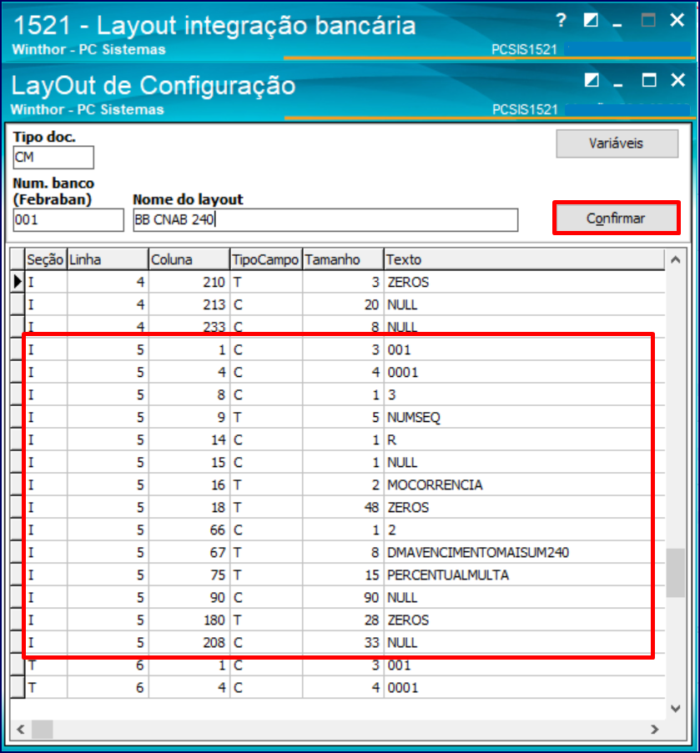Screen dimensions: 700x753
Task: Click the horizontal scrollbar right arrow
Action: pyautogui.click(x=654, y=729)
